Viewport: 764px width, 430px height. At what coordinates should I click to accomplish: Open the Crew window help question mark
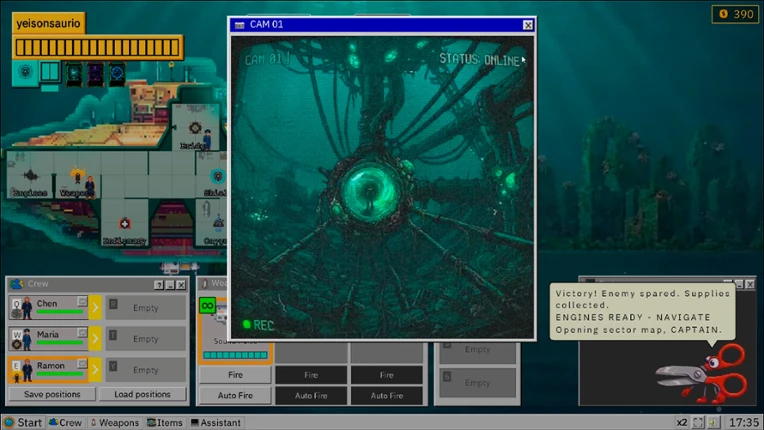[x=159, y=285]
